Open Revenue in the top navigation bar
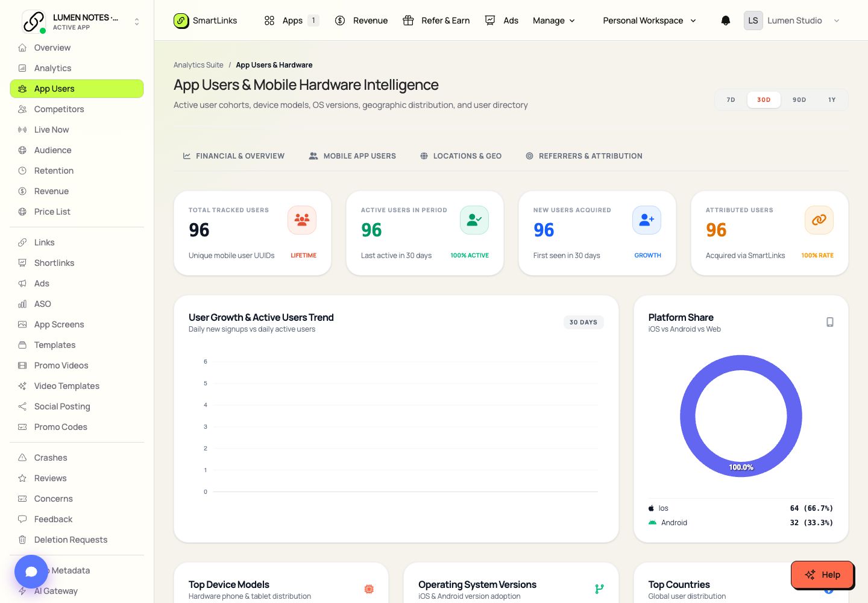This screenshot has height=603, width=868. (361, 21)
